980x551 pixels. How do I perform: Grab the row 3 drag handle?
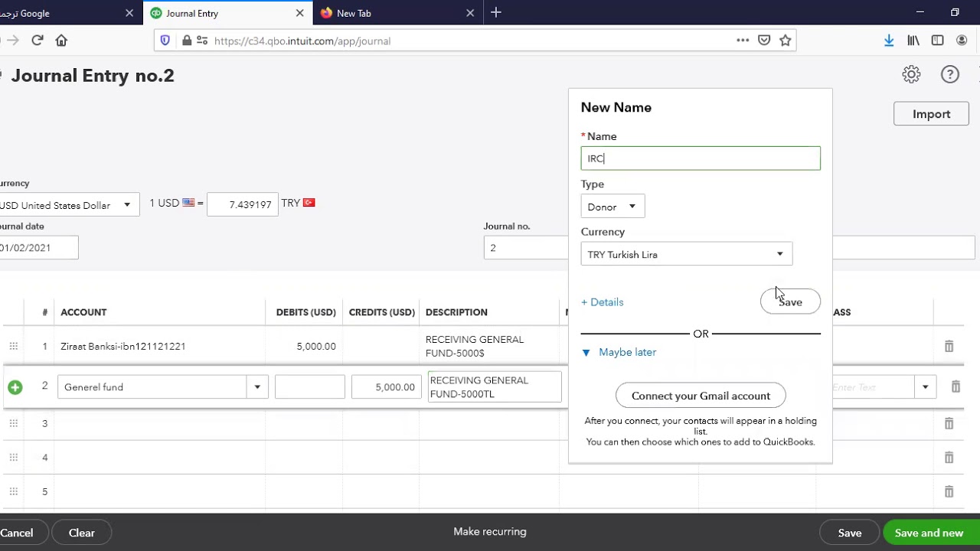pos(13,423)
